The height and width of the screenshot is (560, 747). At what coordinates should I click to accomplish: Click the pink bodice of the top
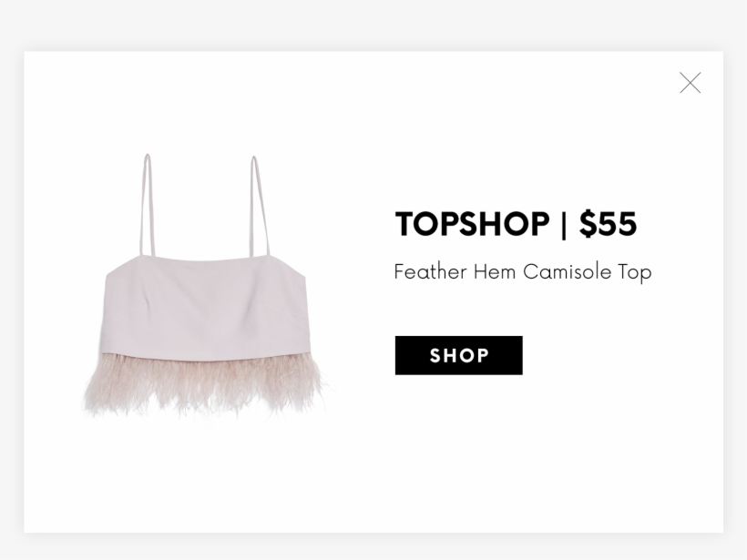click(205, 307)
